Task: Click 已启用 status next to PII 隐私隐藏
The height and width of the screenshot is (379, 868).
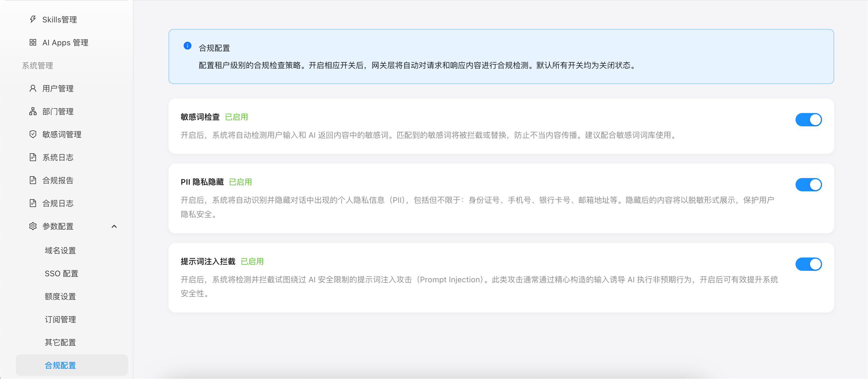Action: 241,182
